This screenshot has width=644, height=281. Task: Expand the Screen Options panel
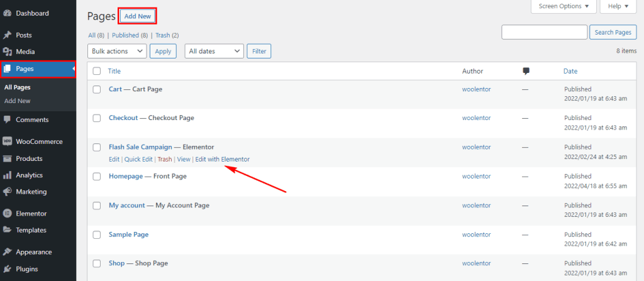pos(563,6)
